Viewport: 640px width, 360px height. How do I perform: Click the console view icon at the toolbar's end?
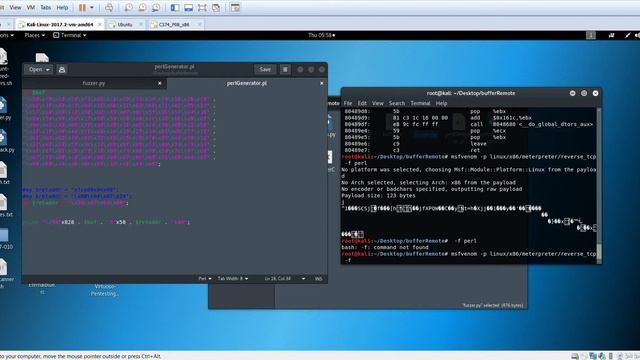click(235, 7)
